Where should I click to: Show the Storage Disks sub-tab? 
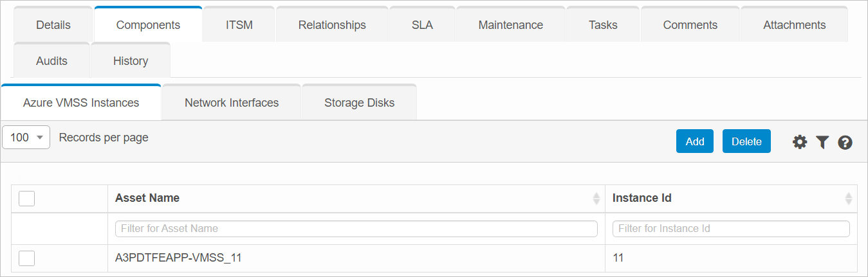[359, 103]
